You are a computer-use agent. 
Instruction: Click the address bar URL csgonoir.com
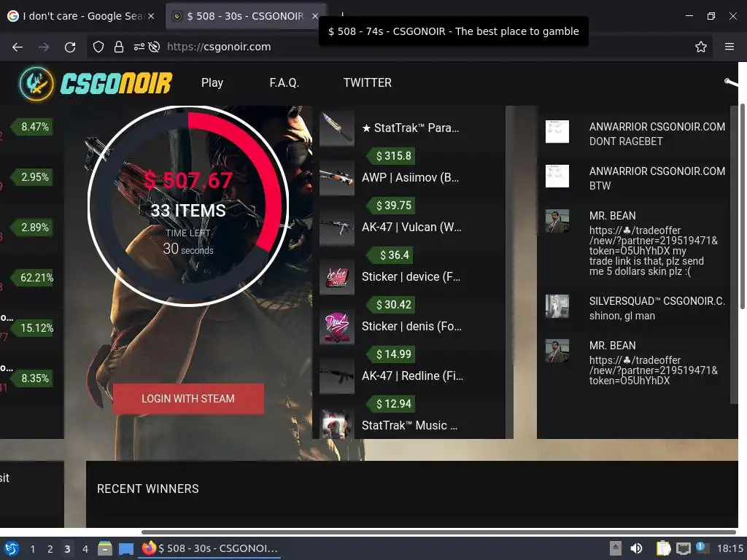(219, 47)
